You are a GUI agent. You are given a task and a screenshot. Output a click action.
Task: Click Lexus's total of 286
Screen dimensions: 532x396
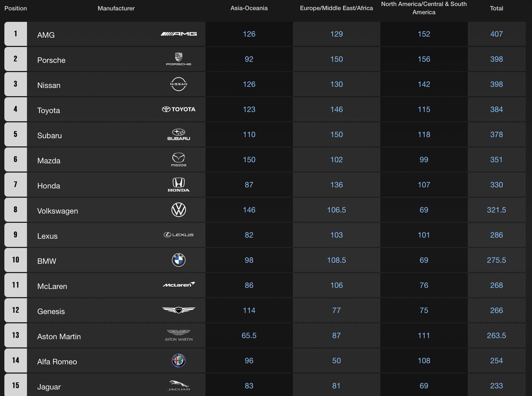click(497, 235)
